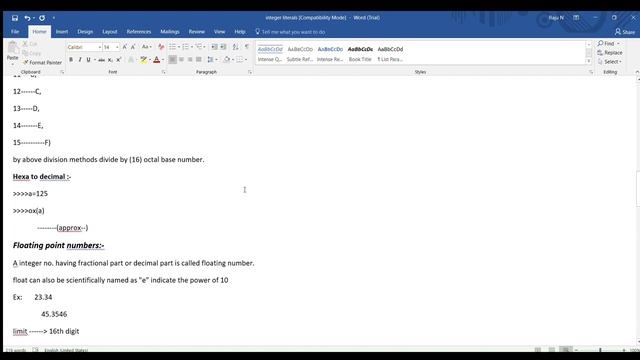The height and width of the screenshot is (360, 640).
Task: Share the document
Action: (x=625, y=32)
